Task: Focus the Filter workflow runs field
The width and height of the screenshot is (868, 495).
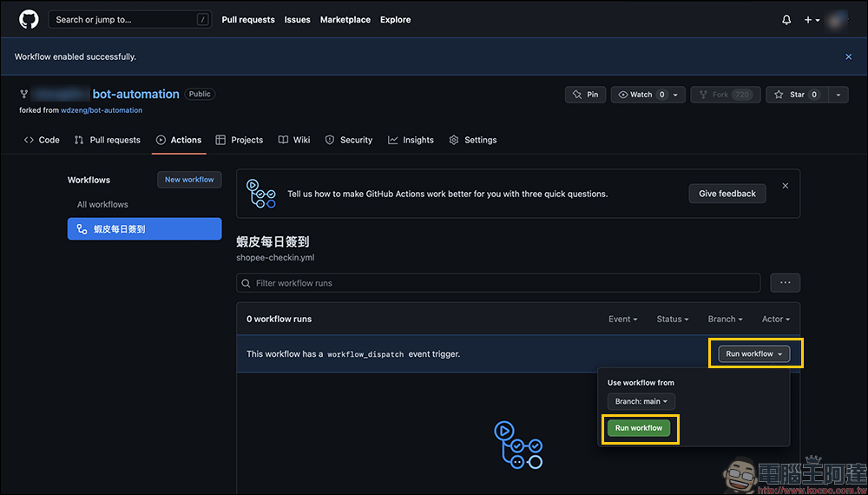Action: (x=498, y=283)
